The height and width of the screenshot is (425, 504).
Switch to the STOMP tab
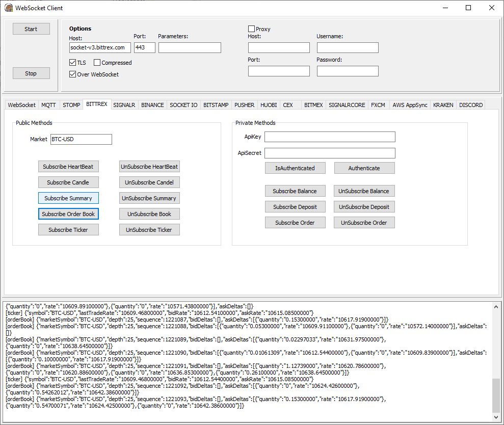(x=71, y=105)
